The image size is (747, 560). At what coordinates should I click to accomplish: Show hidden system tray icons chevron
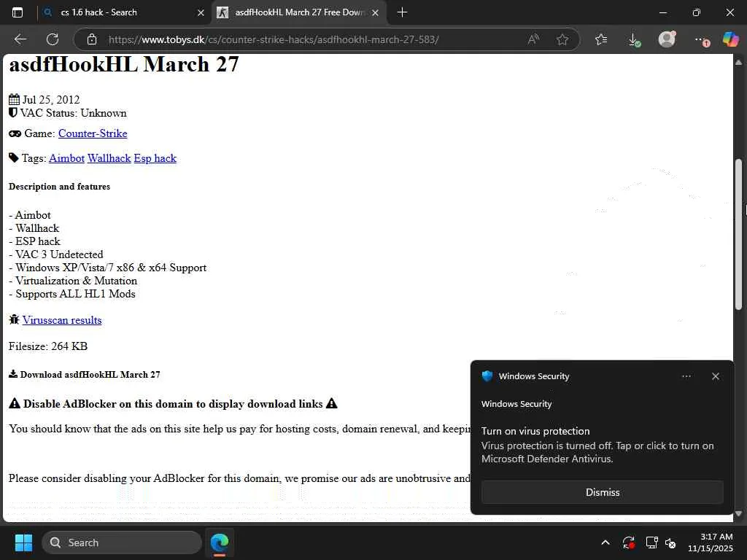pos(605,542)
